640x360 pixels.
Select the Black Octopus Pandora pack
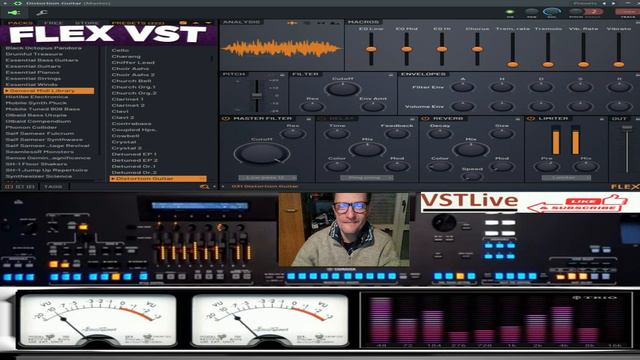click(43, 48)
